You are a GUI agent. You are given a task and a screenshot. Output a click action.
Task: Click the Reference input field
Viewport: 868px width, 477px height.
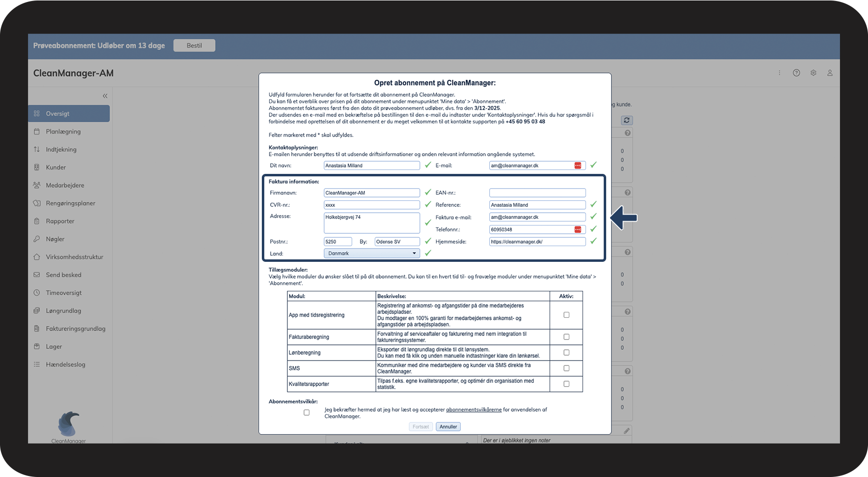[x=537, y=205]
